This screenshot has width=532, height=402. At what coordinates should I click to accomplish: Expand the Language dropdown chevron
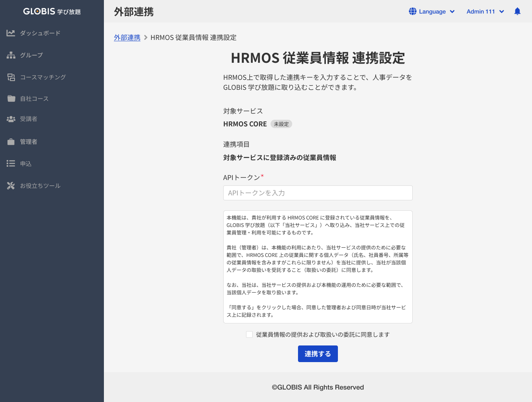pyautogui.click(x=452, y=12)
